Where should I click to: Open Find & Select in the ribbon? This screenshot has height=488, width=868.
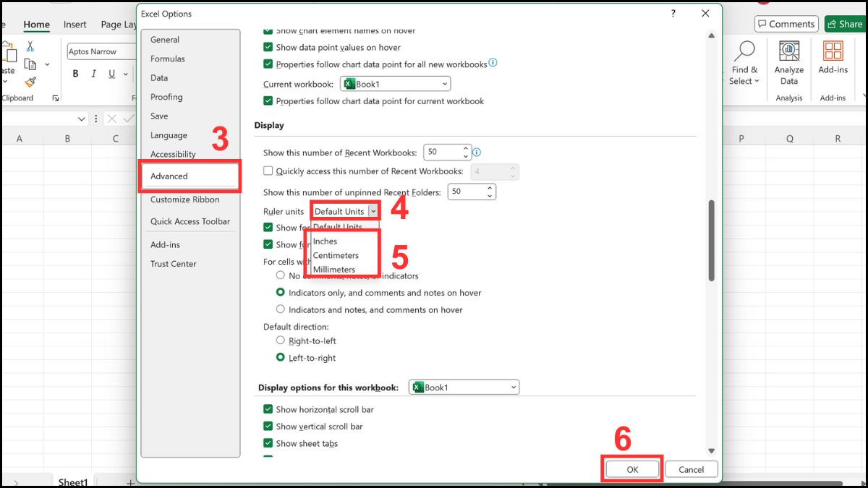click(x=744, y=64)
